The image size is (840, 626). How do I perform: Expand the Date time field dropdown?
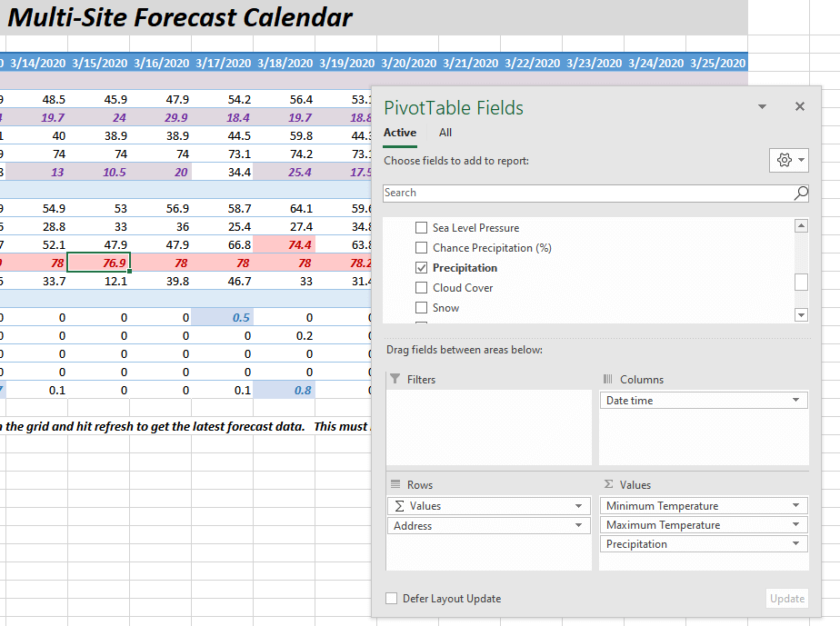pos(796,401)
